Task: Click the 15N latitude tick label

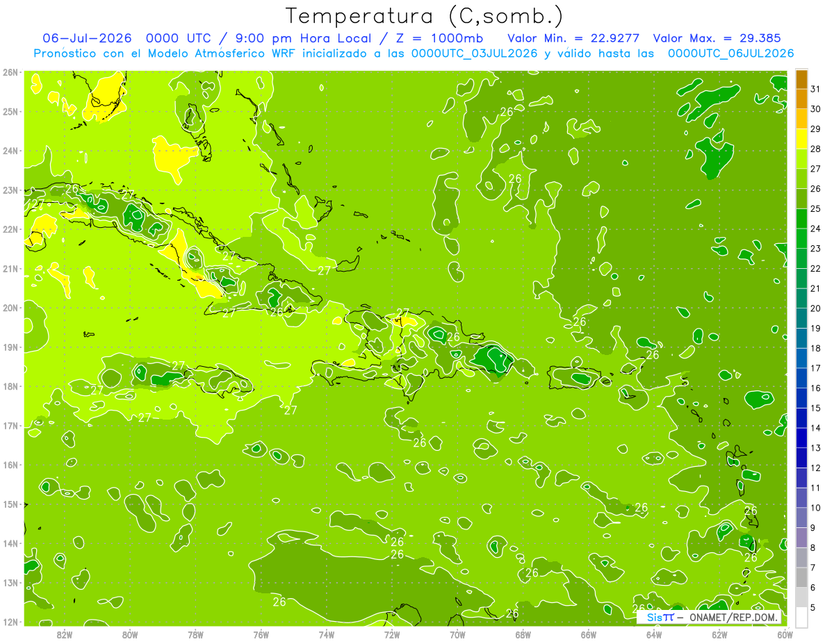Action: [10, 504]
